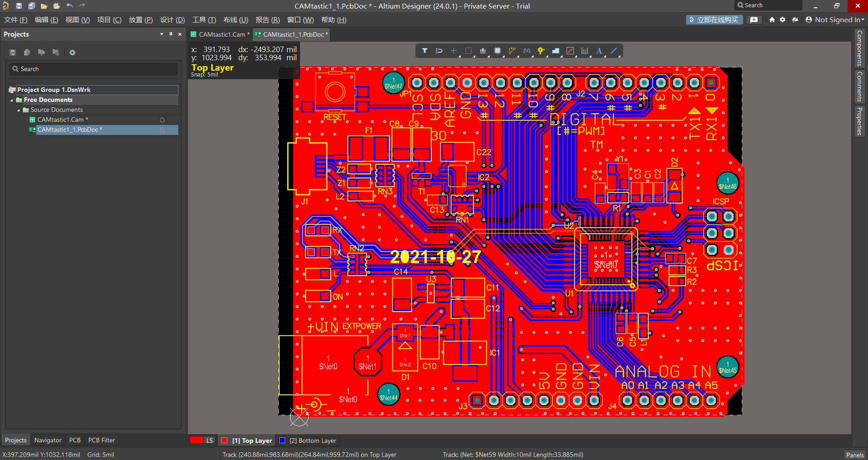
Task: Switch to the CAMtastic1.Cam document tab
Action: (x=221, y=34)
